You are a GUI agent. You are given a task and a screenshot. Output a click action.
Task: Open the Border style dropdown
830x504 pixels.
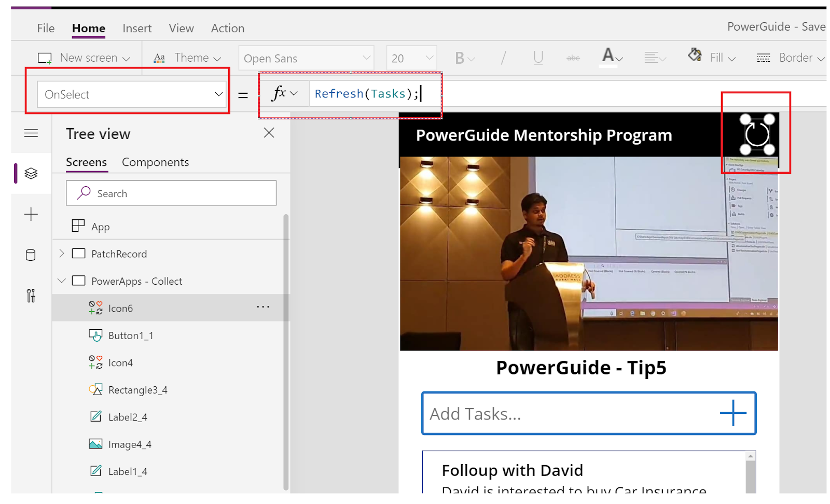coord(791,58)
